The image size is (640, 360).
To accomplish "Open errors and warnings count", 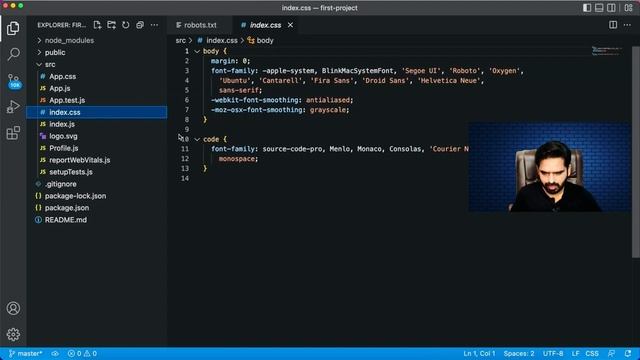I will coord(82,353).
